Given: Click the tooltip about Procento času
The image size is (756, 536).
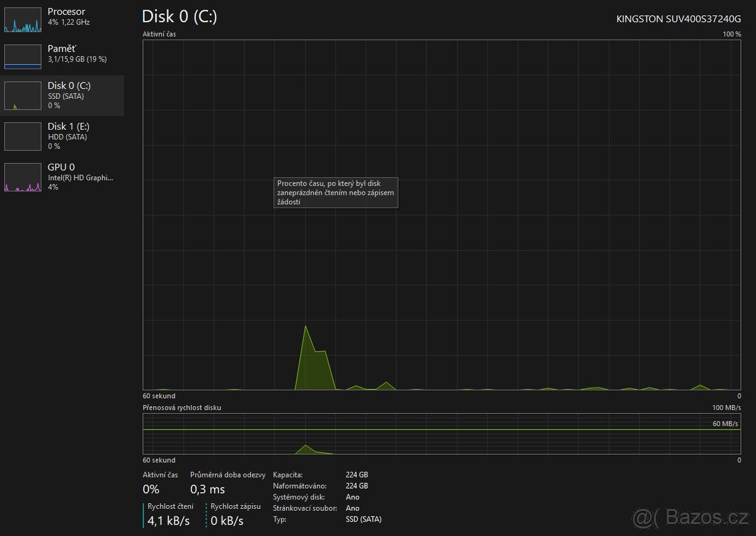Looking at the screenshot, I should [x=336, y=193].
